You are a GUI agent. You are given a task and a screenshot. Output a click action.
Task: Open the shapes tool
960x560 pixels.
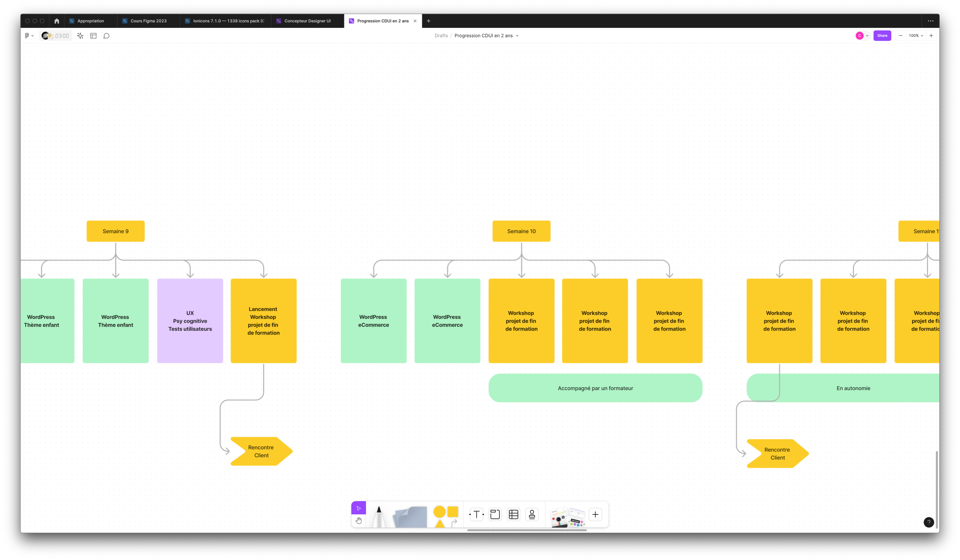click(445, 516)
